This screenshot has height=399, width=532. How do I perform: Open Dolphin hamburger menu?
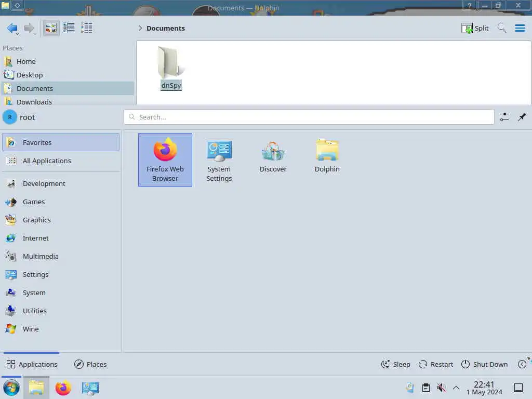520,28
